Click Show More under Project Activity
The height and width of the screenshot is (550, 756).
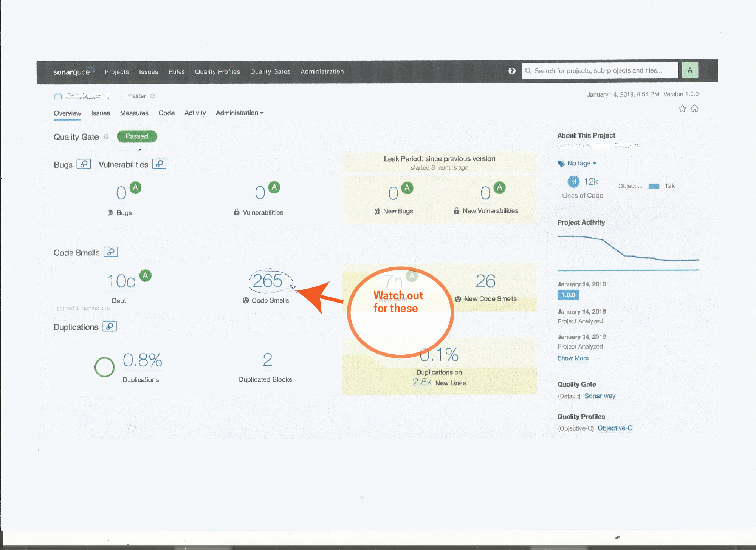[x=573, y=358]
